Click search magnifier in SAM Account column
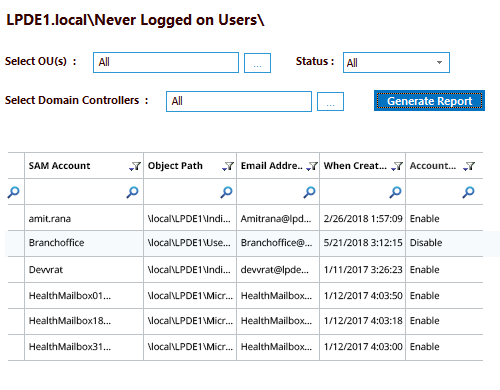 pos(132,192)
